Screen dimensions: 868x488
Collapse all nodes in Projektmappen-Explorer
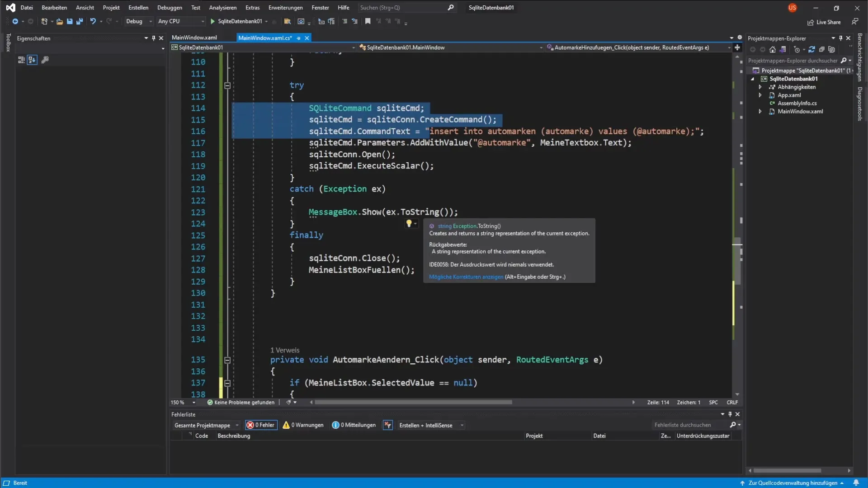pyautogui.click(x=822, y=50)
